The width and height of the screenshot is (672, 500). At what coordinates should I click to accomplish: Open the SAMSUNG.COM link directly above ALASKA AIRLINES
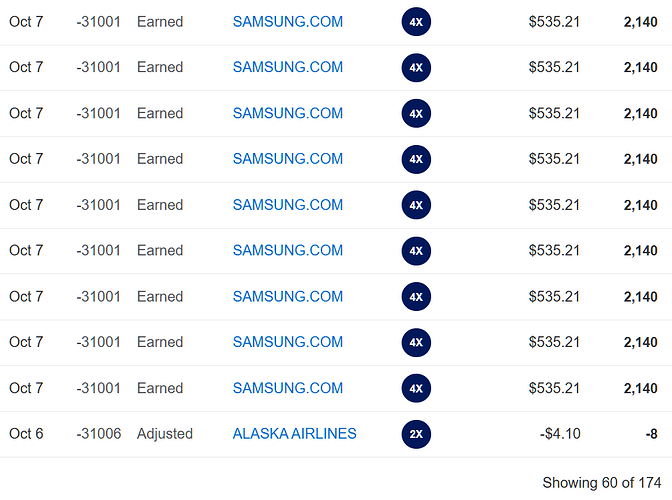click(287, 388)
